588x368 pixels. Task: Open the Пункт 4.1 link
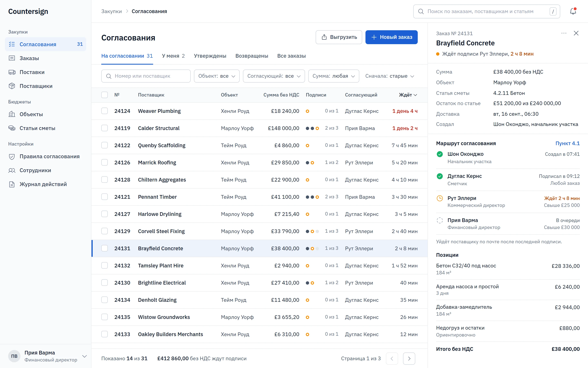567,143
